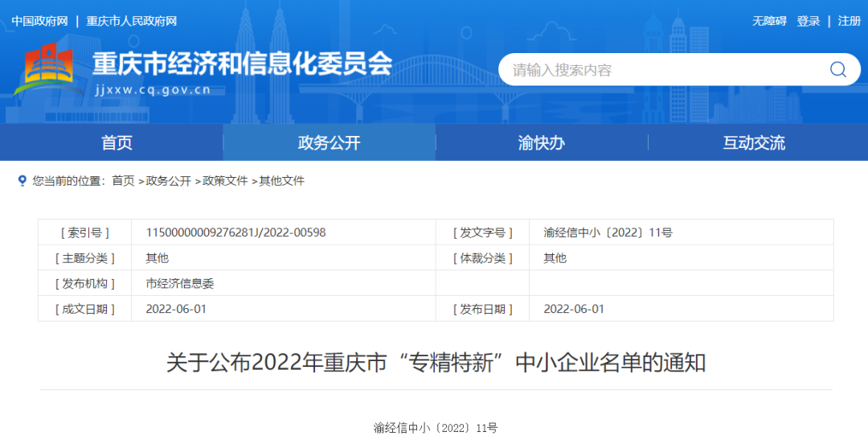Click the 注册 register link

(849, 21)
